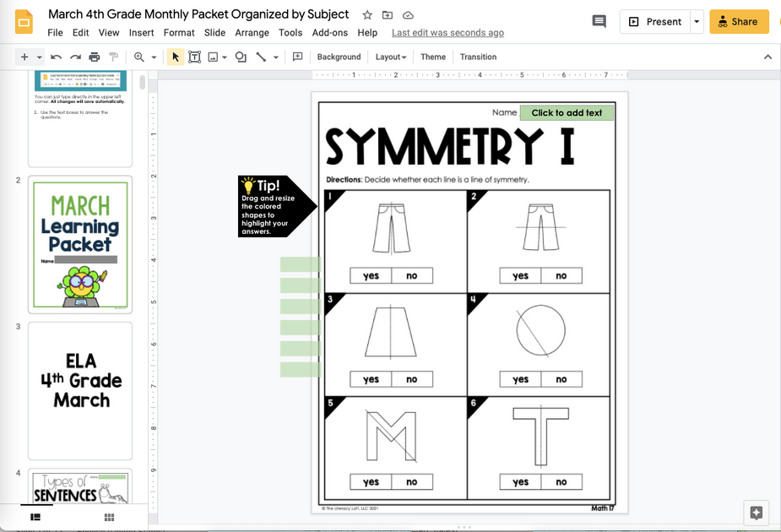Open version history via Last edit link

[x=447, y=33]
